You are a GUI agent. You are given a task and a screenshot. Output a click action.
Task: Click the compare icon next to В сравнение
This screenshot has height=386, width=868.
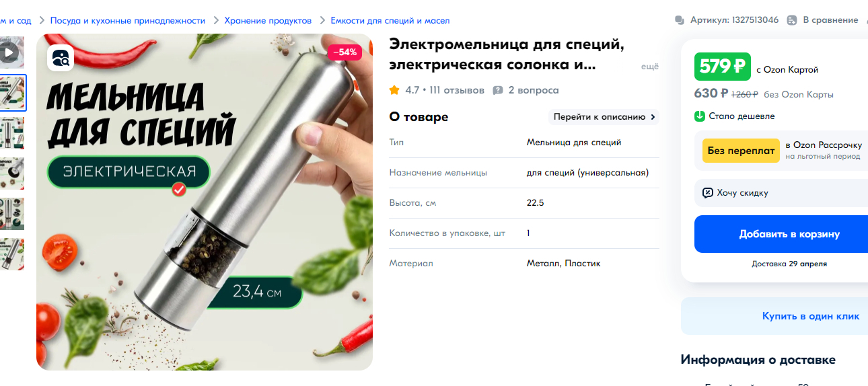pos(792,20)
